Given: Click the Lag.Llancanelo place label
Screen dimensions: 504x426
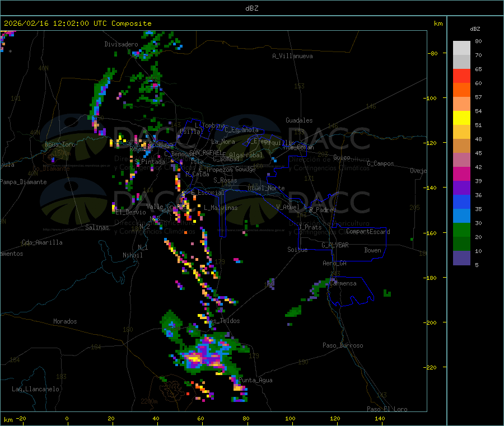Looking at the screenshot, I should (x=35, y=389).
